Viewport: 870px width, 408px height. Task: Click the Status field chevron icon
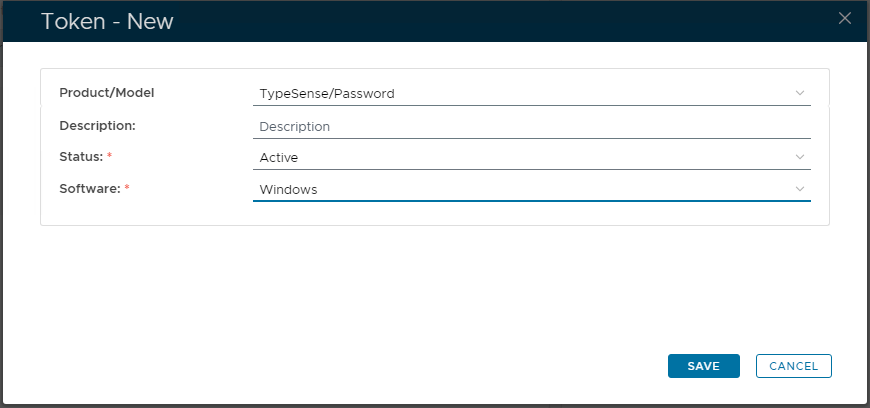point(799,157)
